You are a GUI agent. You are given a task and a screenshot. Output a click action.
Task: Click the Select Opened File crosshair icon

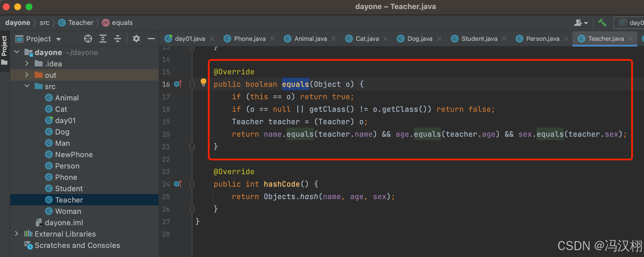tap(88, 39)
